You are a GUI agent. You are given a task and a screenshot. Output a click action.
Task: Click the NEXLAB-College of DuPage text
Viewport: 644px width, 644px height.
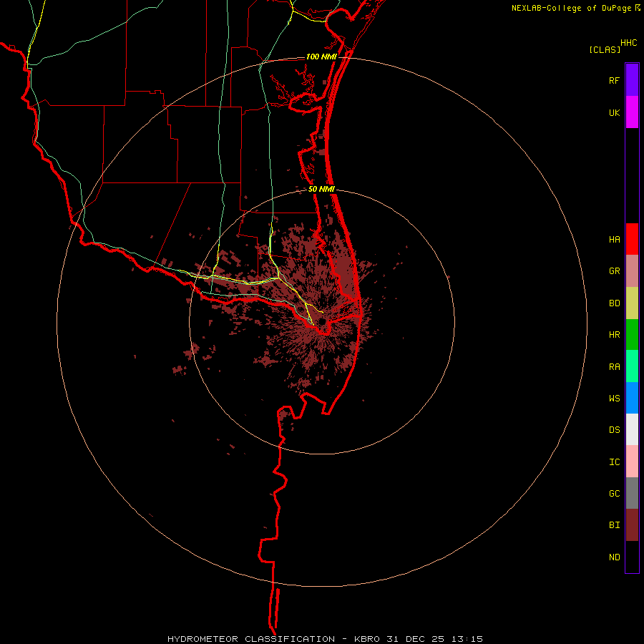click(x=571, y=8)
